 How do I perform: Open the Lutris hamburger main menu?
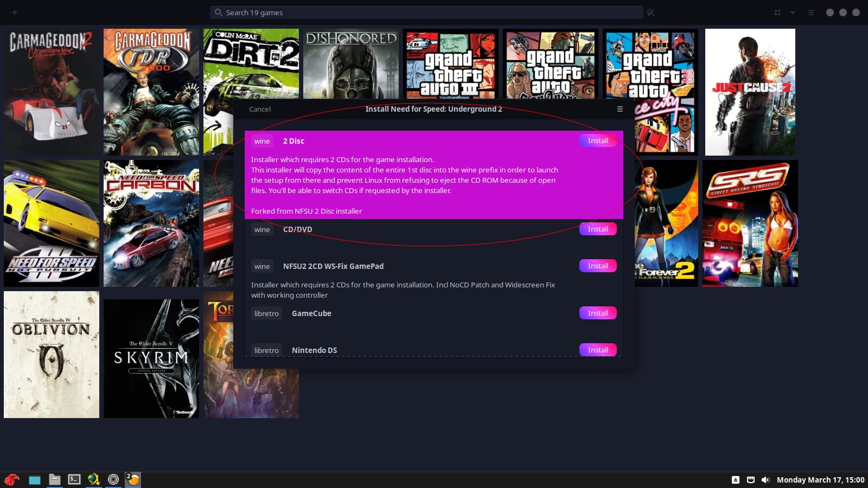click(x=811, y=12)
